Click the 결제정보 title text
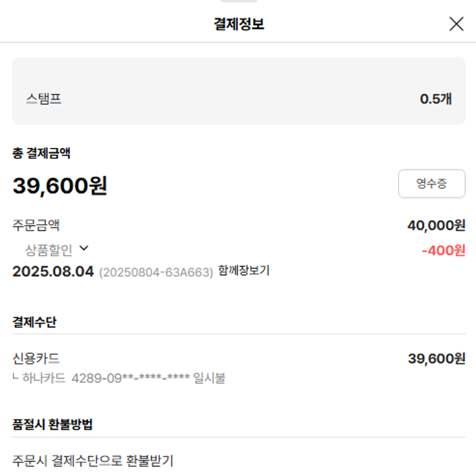476x476 pixels. (239, 25)
